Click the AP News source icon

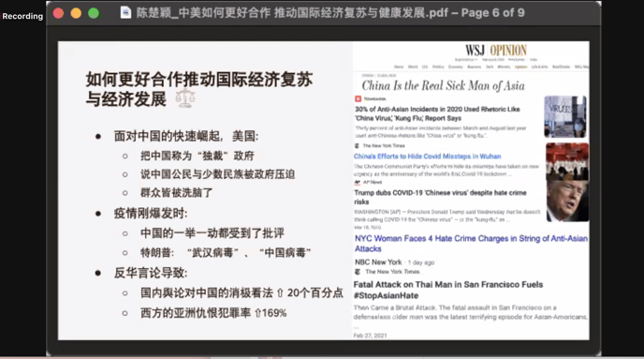(x=358, y=182)
